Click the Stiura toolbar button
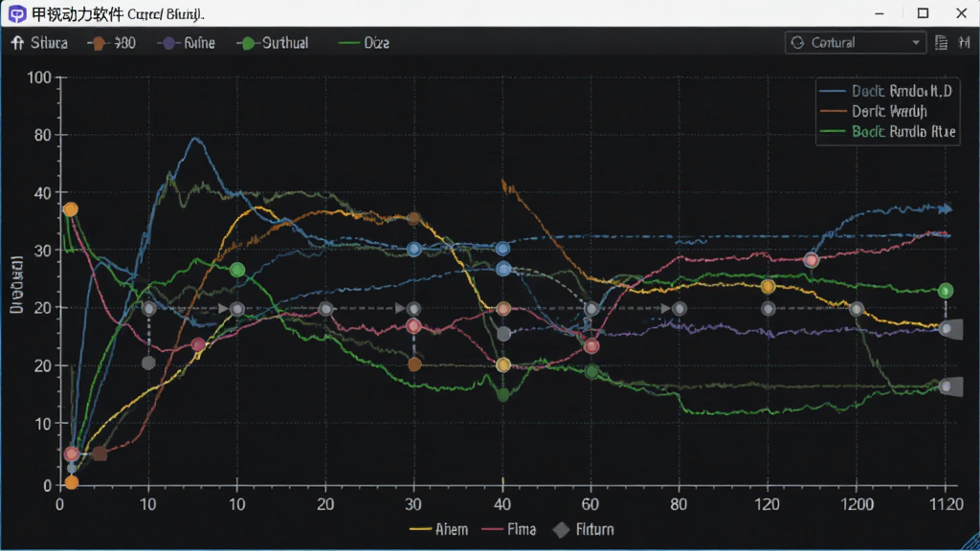The image size is (980, 551). [39, 43]
